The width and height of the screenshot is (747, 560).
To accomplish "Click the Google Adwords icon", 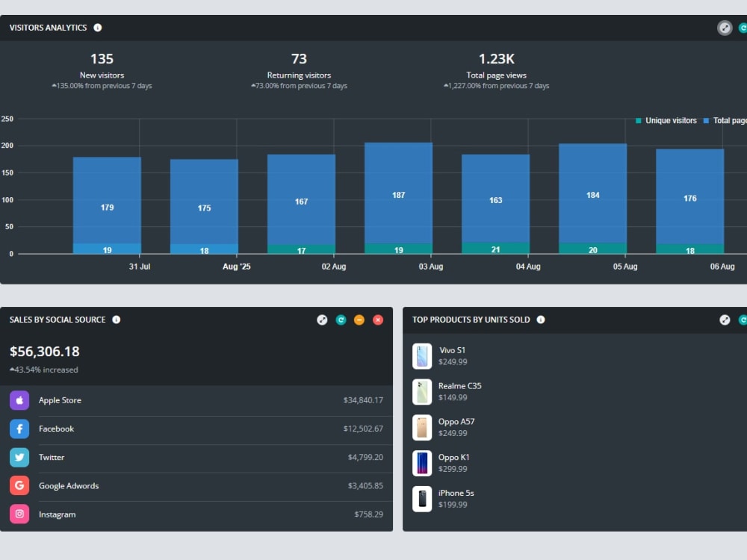I will [19, 486].
